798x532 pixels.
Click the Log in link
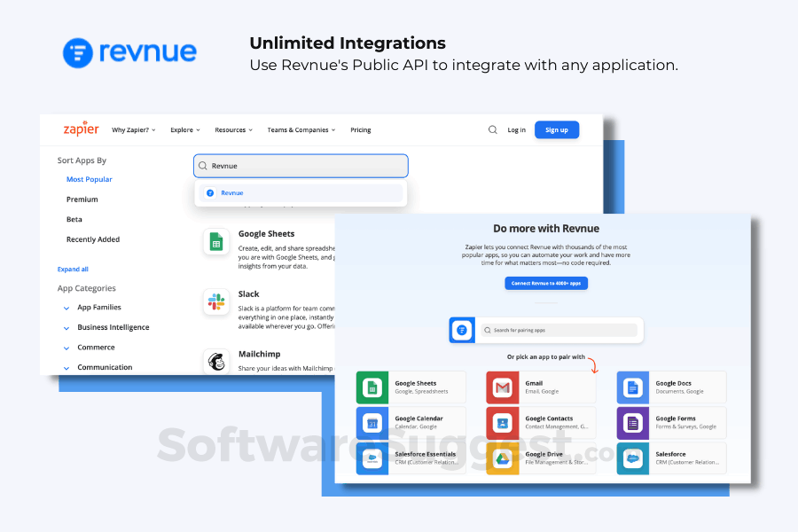pyautogui.click(x=517, y=129)
